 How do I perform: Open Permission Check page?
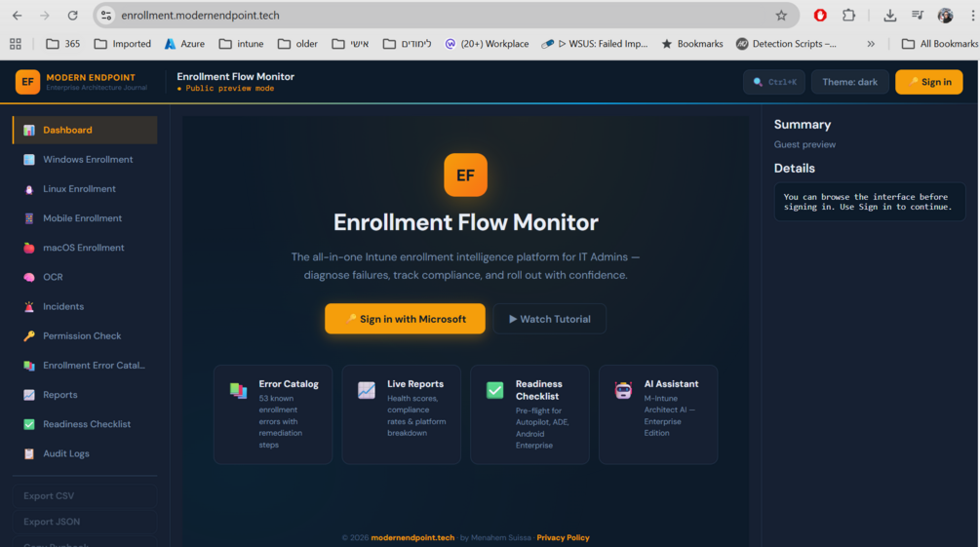(85, 335)
